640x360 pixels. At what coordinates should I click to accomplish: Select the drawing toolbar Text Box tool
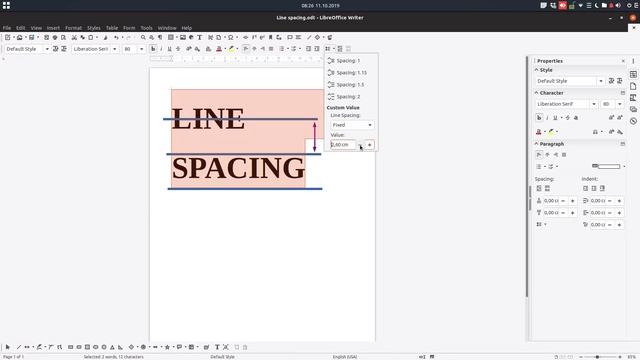click(217, 347)
